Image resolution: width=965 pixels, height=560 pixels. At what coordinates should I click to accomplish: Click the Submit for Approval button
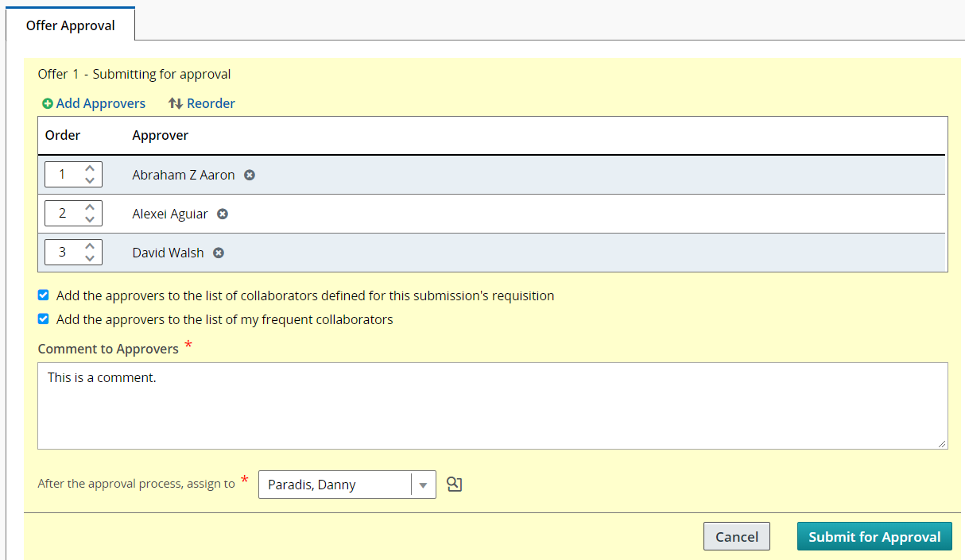click(874, 537)
